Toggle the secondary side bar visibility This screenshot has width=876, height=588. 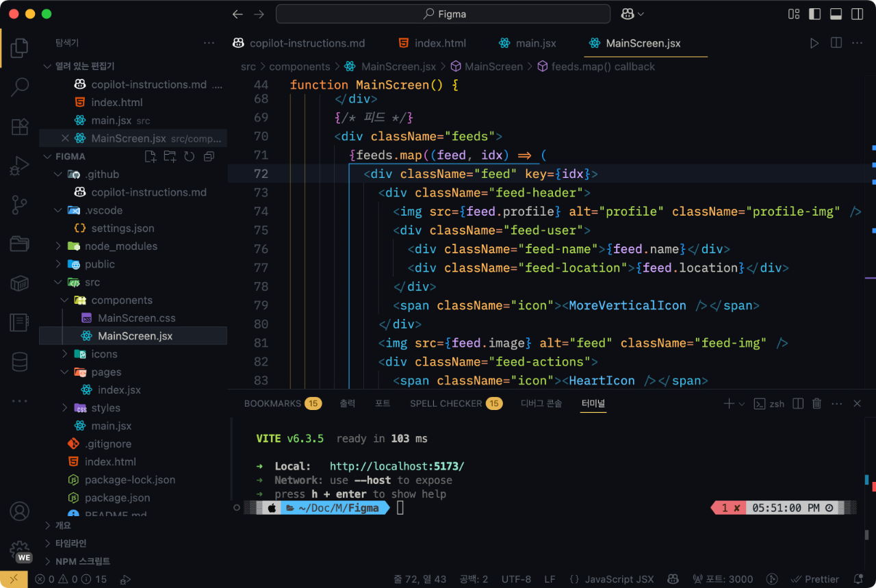pyautogui.click(x=857, y=14)
